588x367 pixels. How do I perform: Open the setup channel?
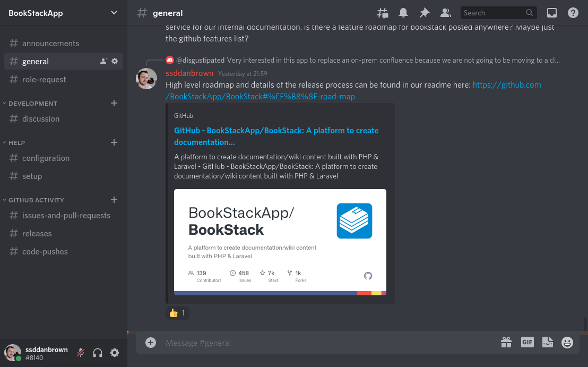(x=63, y=176)
